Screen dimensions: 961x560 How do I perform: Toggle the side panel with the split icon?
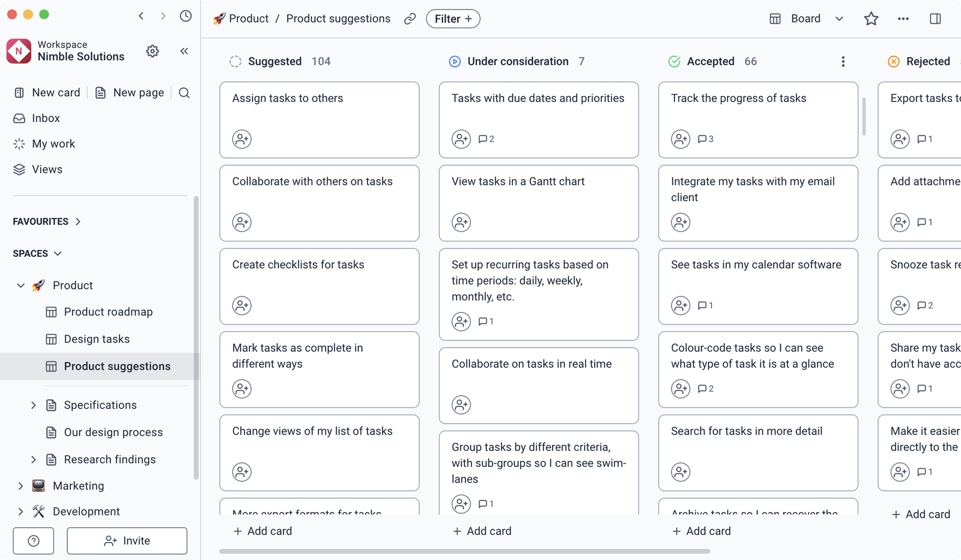pyautogui.click(x=935, y=19)
